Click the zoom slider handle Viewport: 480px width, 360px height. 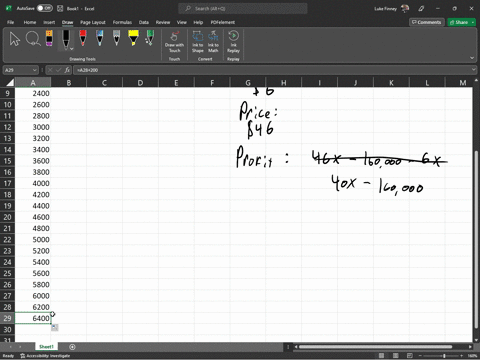click(x=444, y=356)
